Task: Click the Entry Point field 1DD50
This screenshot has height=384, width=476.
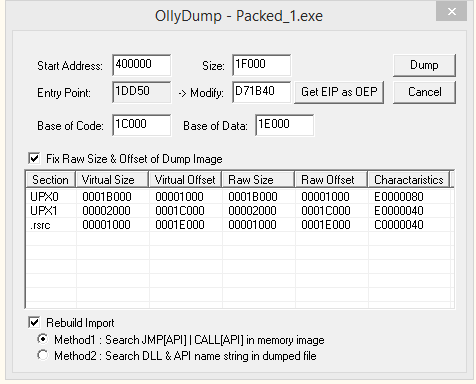Action: 142,92
